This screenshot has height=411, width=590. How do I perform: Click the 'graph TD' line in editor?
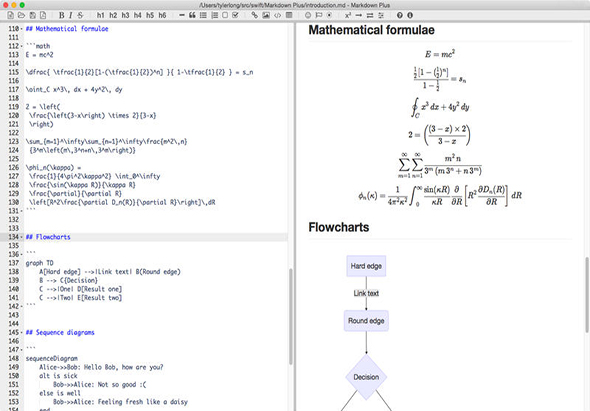[x=40, y=263]
